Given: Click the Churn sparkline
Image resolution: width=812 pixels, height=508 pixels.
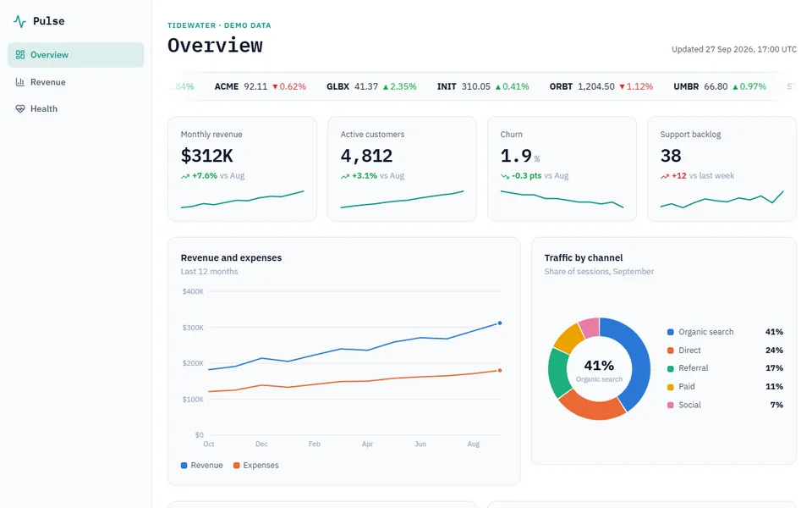Looking at the screenshot, I should tap(562, 200).
